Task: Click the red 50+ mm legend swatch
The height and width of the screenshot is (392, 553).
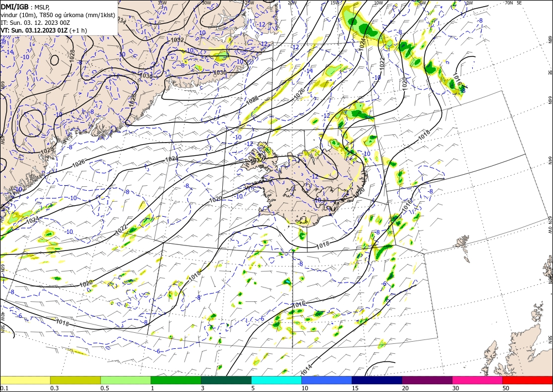Action: (x=528, y=380)
